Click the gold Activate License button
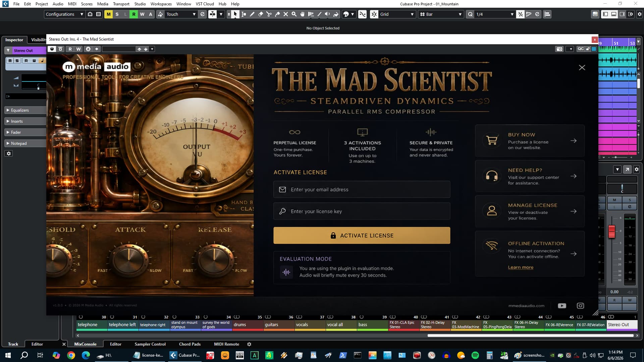This screenshot has height=362, width=644. [x=362, y=235]
